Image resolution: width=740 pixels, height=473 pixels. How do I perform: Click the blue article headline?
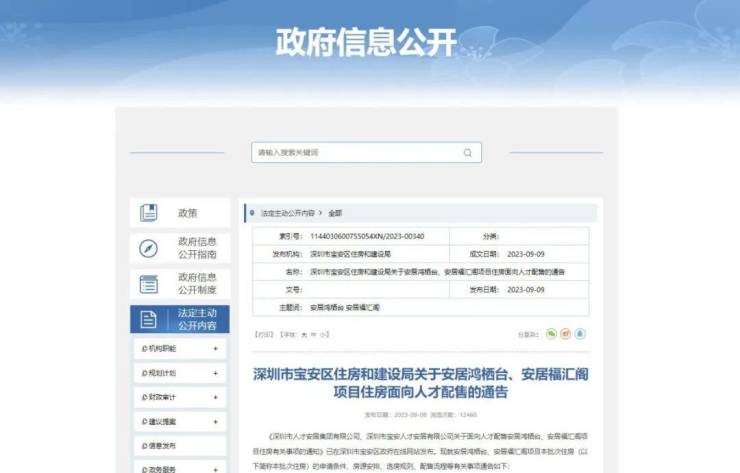coord(420,383)
